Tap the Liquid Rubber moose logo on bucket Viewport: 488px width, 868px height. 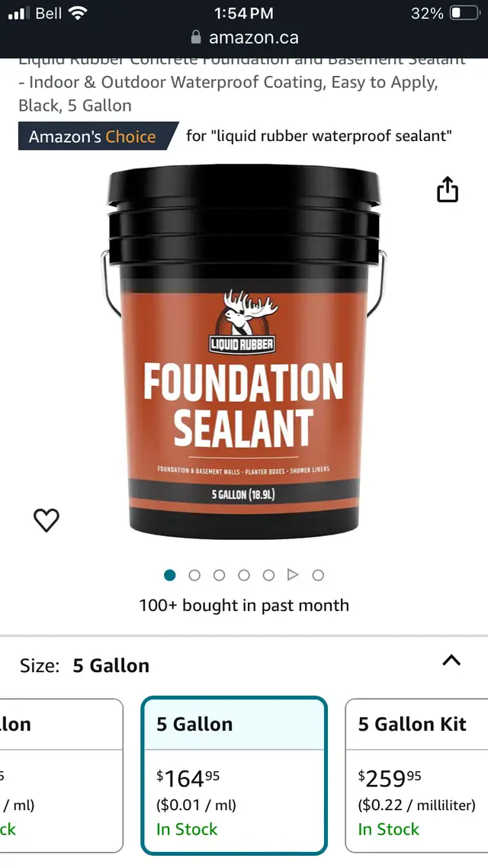click(x=242, y=322)
